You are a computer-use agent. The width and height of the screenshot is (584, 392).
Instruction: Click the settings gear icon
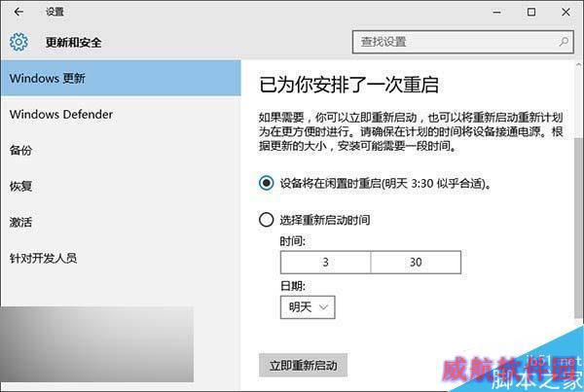[x=18, y=42]
